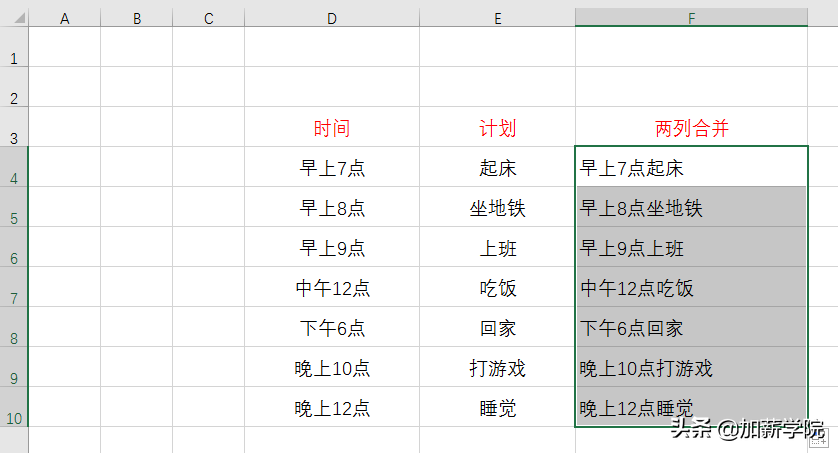Select cell containing 下午6点
Image resolution: width=838 pixels, height=453 pixels.
pos(332,327)
